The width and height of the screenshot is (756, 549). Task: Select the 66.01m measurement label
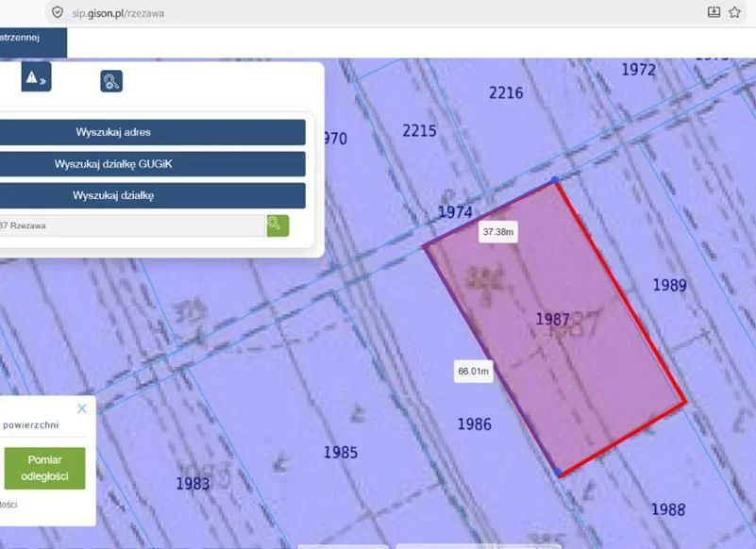click(474, 371)
